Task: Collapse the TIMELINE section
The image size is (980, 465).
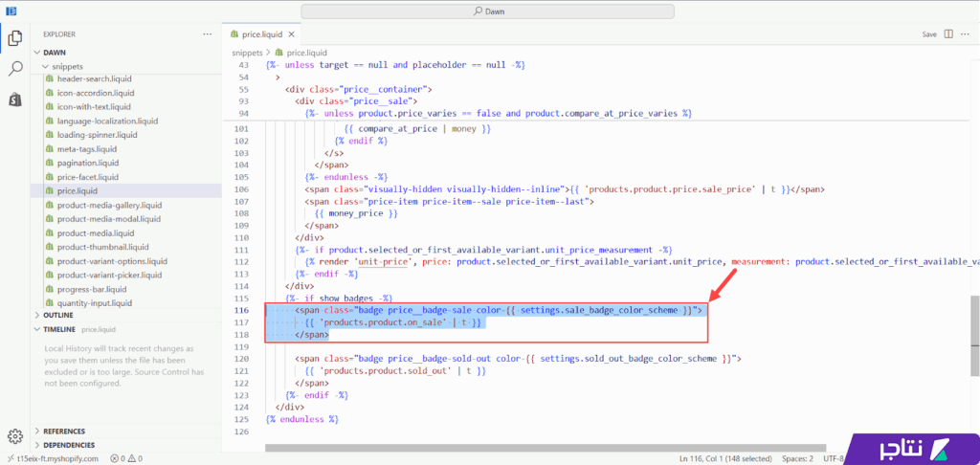Action: coord(38,329)
